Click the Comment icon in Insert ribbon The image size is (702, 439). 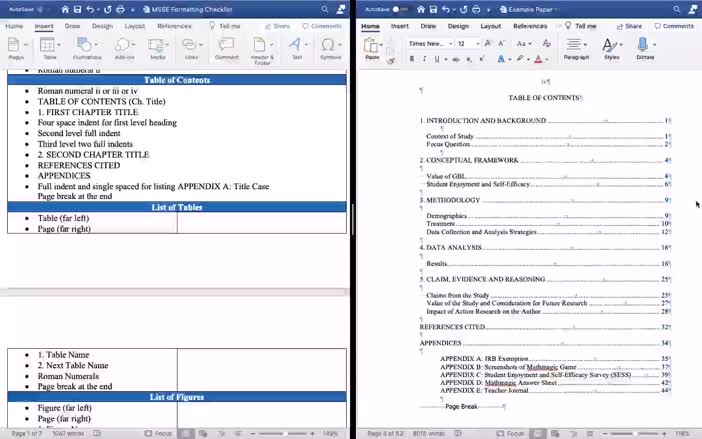point(227,47)
